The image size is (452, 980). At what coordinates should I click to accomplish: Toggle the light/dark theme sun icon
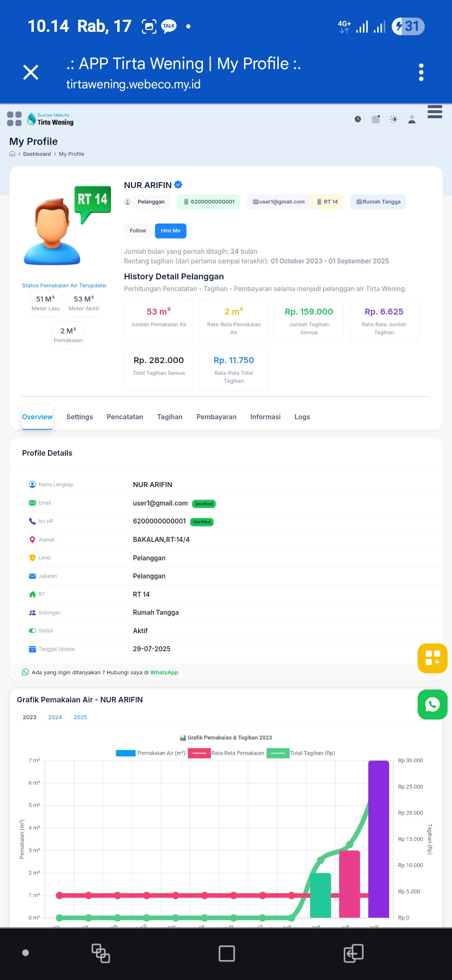tap(394, 119)
